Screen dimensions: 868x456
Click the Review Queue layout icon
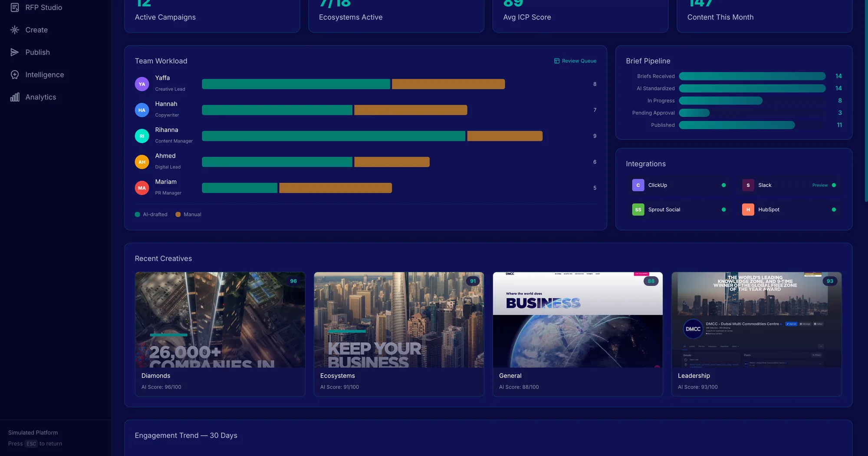coord(557,61)
